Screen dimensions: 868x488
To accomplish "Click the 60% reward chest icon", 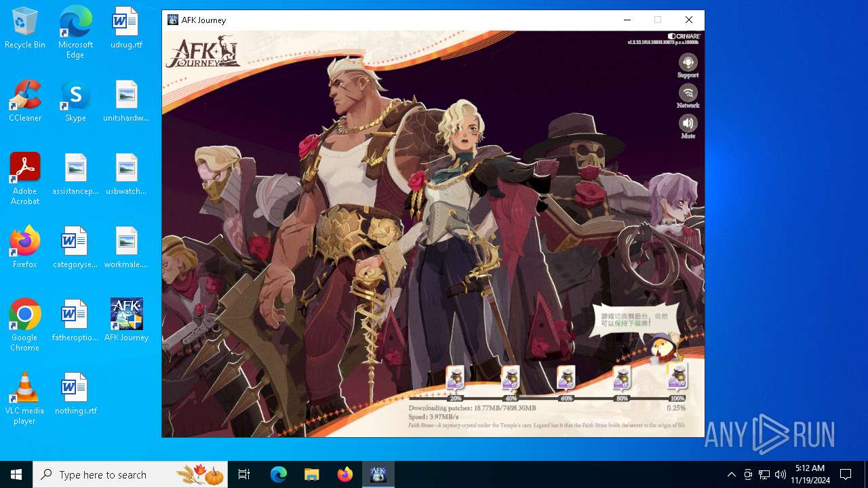I will pos(566,378).
